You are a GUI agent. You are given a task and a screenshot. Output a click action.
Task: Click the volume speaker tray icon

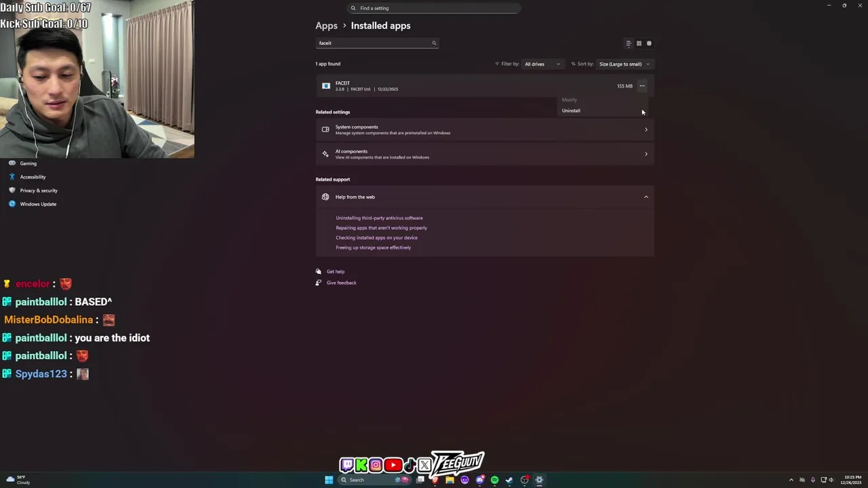pyautogui.click(x=831, y=480)
